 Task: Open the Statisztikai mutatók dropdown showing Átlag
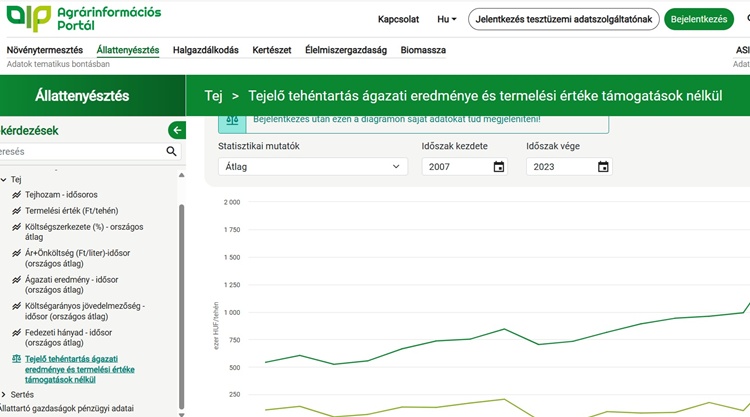click(x=312, y=167)
